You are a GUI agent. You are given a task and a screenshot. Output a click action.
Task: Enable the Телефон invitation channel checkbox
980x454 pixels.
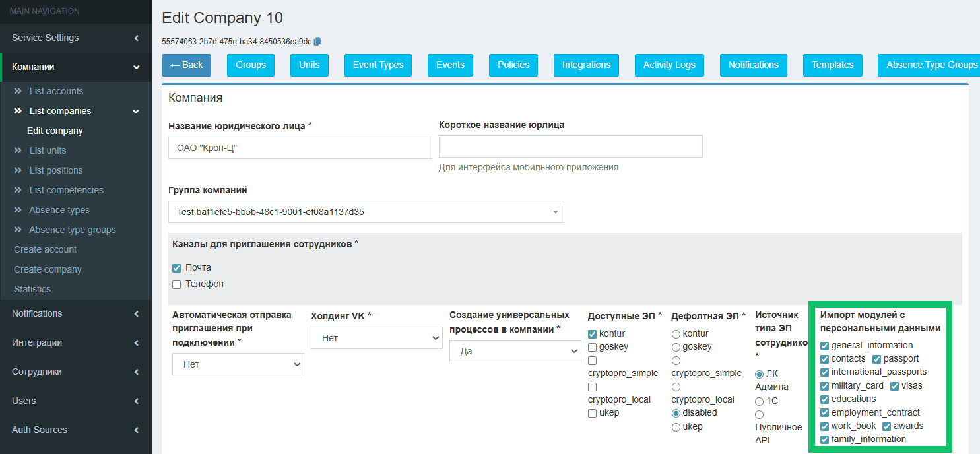[x=176, y=284]
